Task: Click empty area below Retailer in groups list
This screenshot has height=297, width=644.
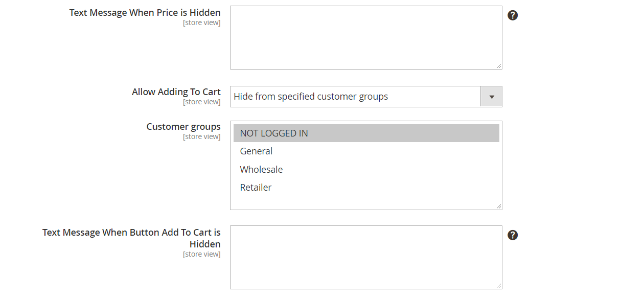Action: click(365, 201)
